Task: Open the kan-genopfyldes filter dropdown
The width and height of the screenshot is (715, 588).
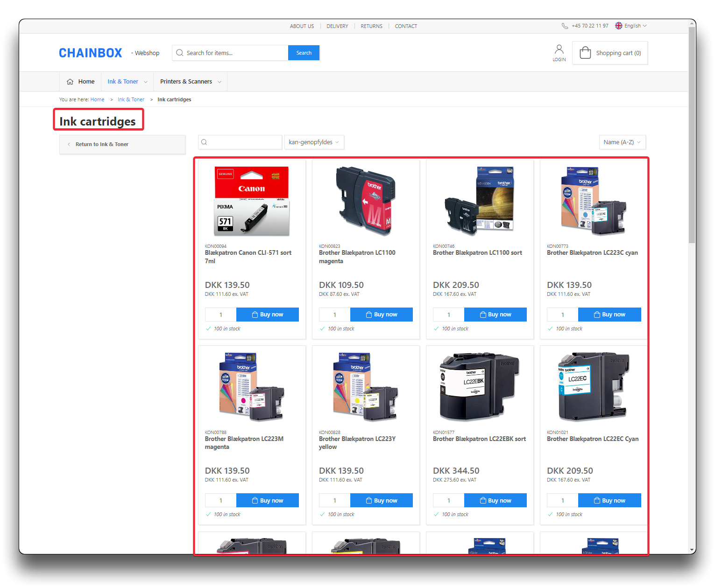Action: tap(314, 142)
